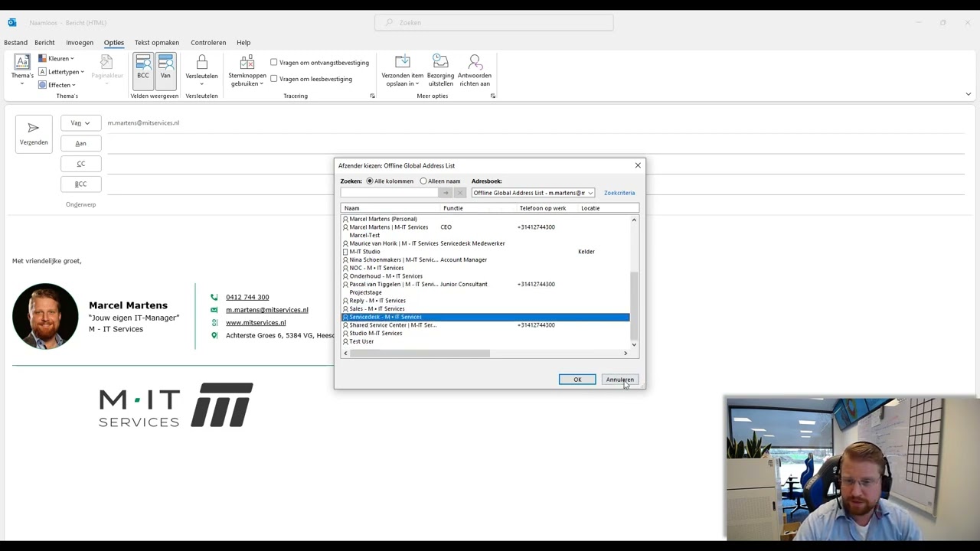
Task: Select the Alle kolommen radio button
Action: 370,181
